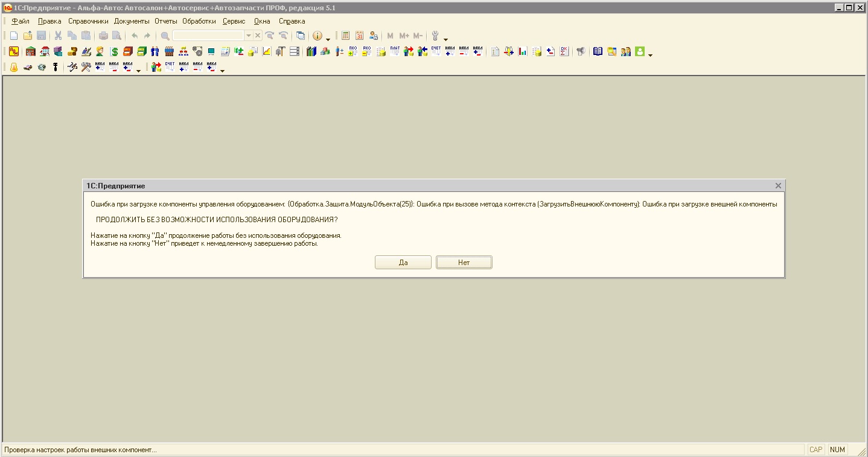Viewport: 868px width, 457px height.
Task: Open the Справка menu
Action: click(292, 21)
